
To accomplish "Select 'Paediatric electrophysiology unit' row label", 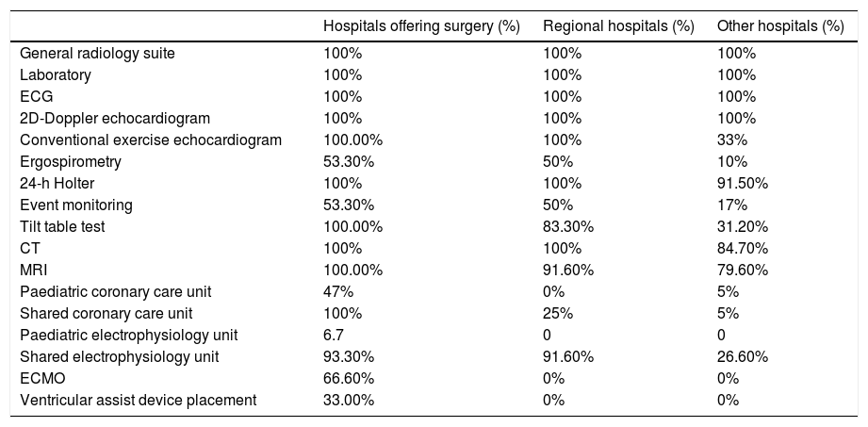I will 129,335.
